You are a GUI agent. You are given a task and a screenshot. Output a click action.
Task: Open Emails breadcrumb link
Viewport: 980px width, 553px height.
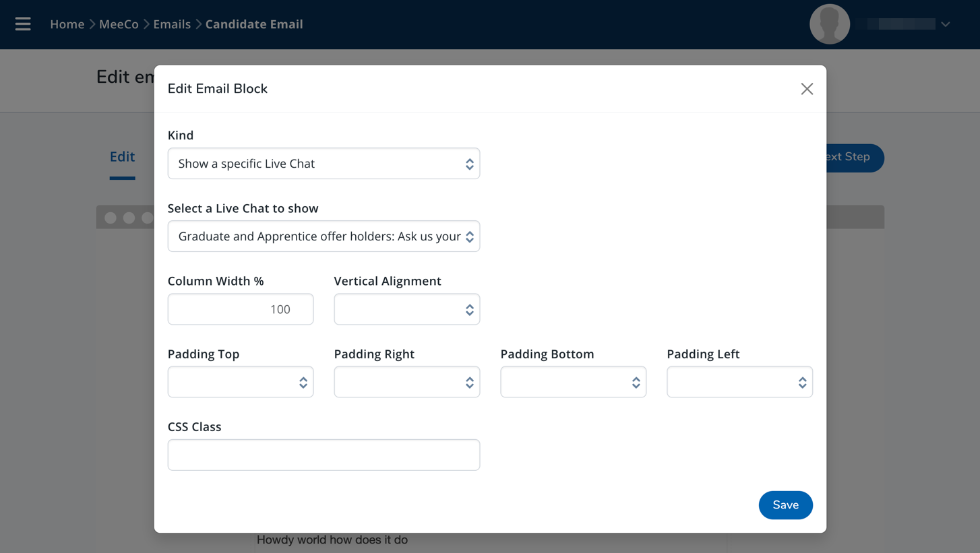(172, 24)
